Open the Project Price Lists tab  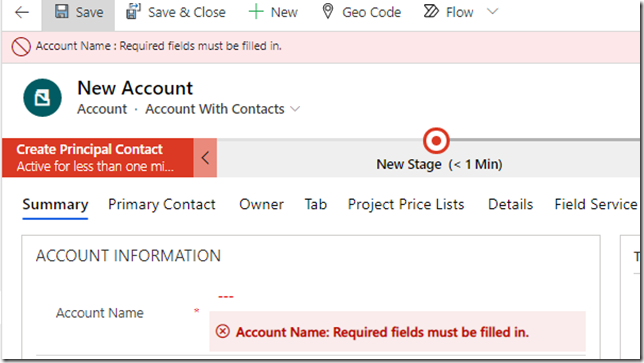(406, 204)
